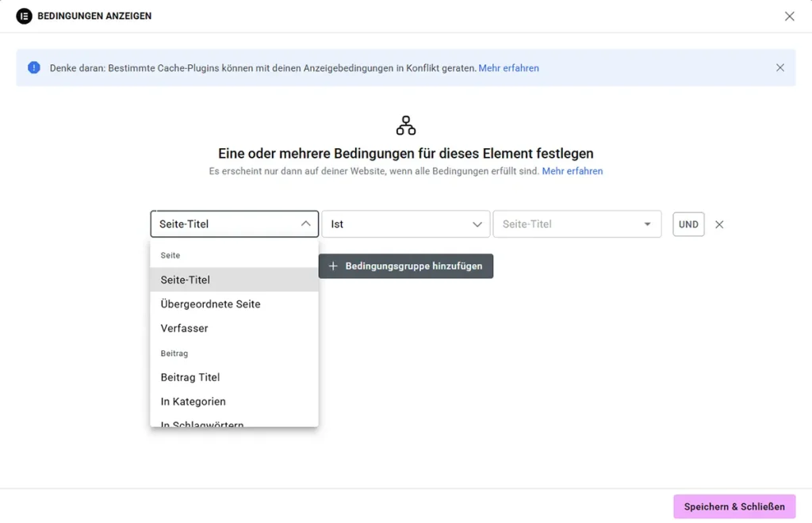Click the heading 'Eine oder mehrere Bedingungen für dieses Element festlegen'
Viewport: 812px width, 523px height.
coord(405,154)
